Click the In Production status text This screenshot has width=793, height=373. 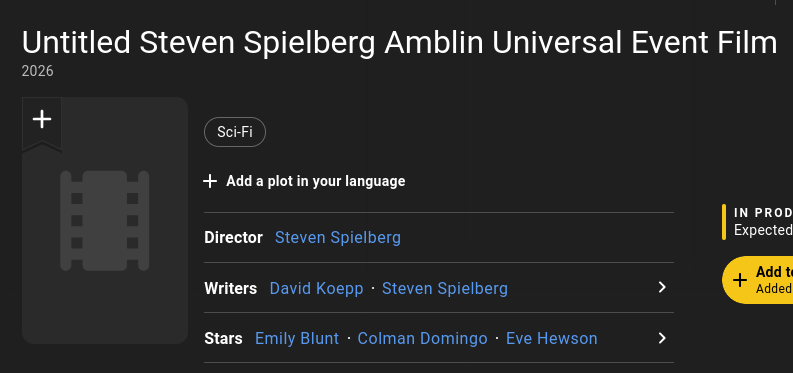(x=763, y=213)
